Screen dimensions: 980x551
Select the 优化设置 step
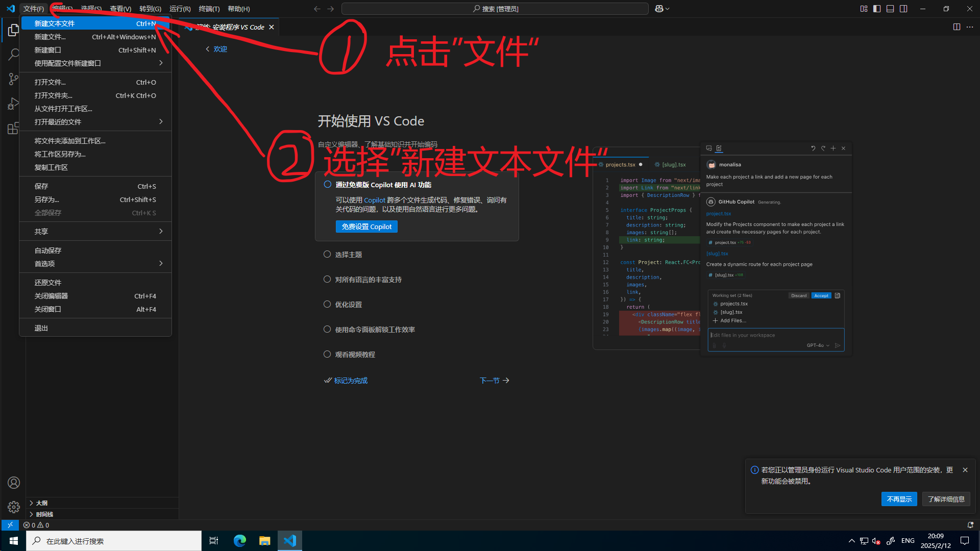point(349,305)
